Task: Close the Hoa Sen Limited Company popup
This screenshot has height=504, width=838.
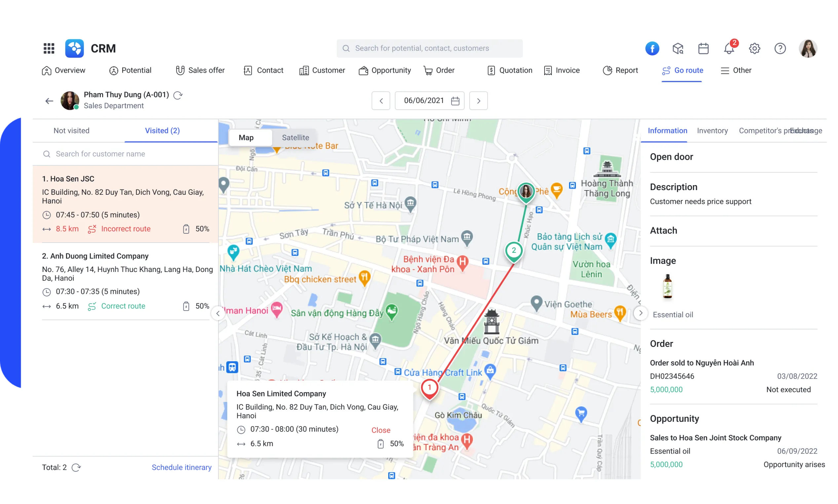Action: pos(380,430)
